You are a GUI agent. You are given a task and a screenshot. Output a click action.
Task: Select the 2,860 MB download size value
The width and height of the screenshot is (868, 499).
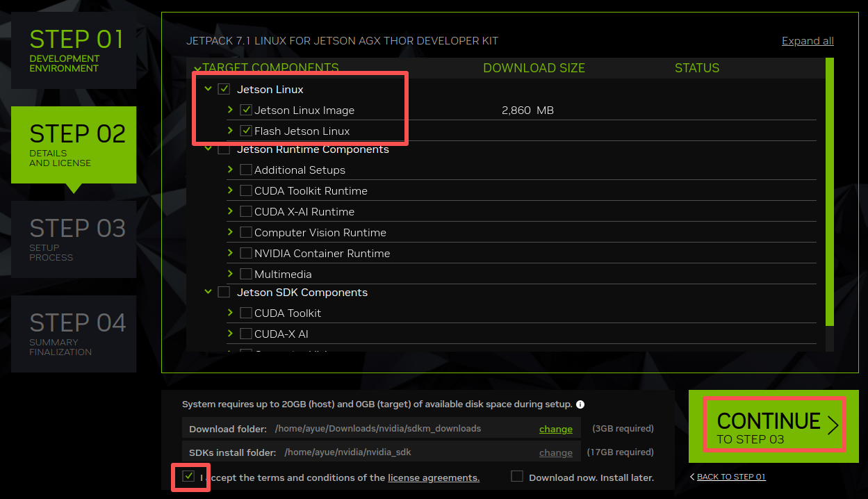pos(527,110)
